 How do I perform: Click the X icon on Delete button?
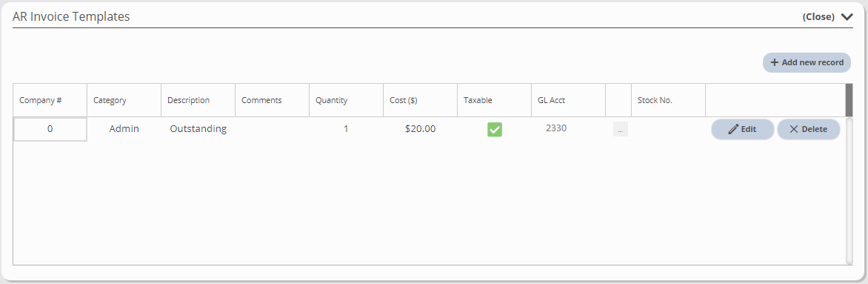794,129
